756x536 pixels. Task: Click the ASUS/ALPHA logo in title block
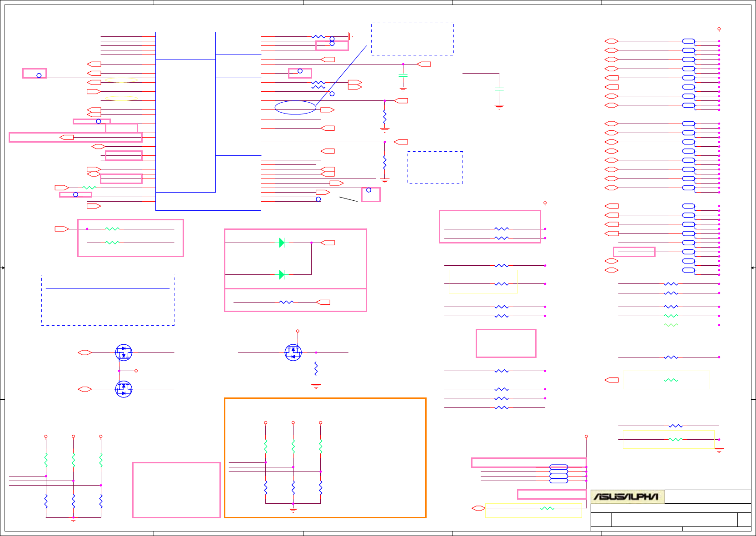pyautogui.click(x=627, y=496)
